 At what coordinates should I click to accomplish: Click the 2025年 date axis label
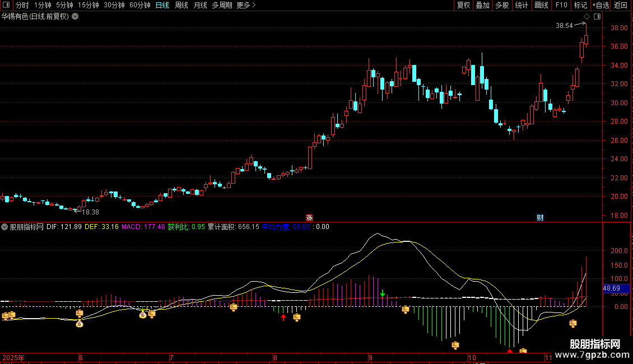(13, 357)
